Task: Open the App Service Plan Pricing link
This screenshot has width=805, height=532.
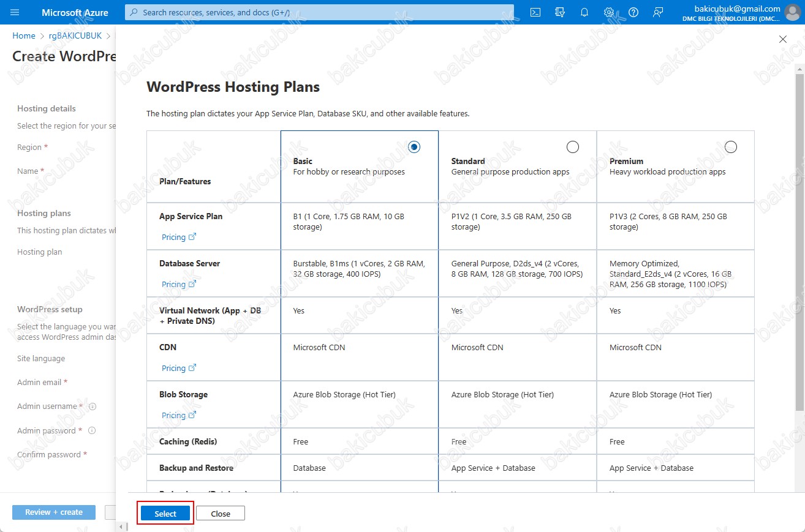Action: click(178, 237)
